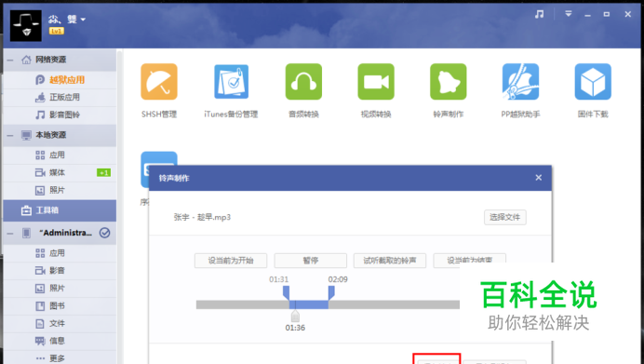Click the playhead marker at 01:36
Screen dimensions: 644x364
point(295,316)
